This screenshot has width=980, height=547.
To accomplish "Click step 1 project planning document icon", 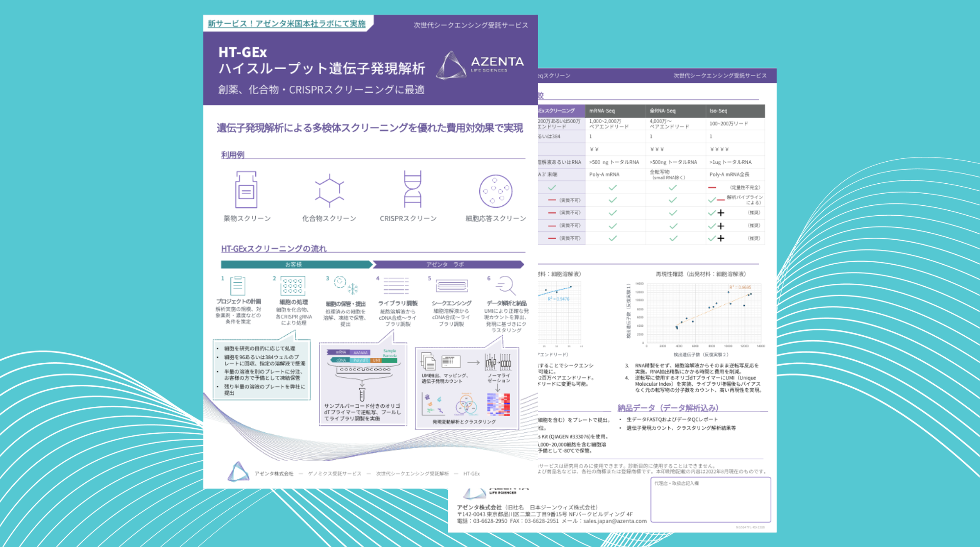I will [238, 285].
